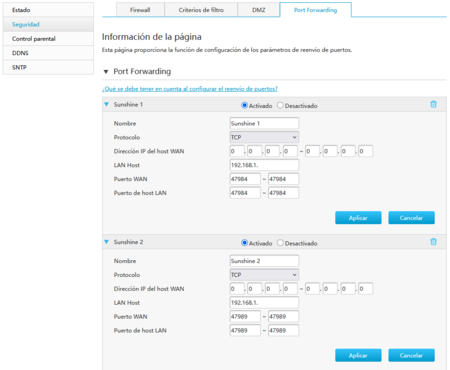Focus Puerto WAN start field 47989
This screenshot has height=370, width=450.
pos(245,316)
